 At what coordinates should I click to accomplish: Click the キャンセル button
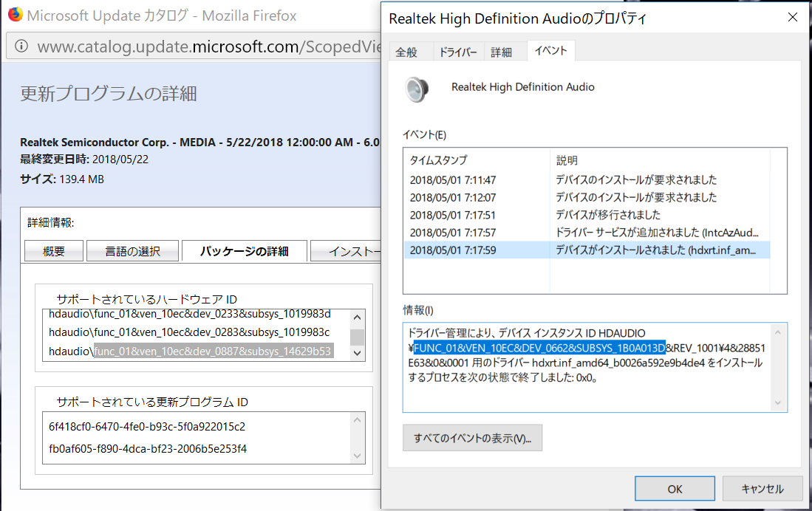click(762, 489)
